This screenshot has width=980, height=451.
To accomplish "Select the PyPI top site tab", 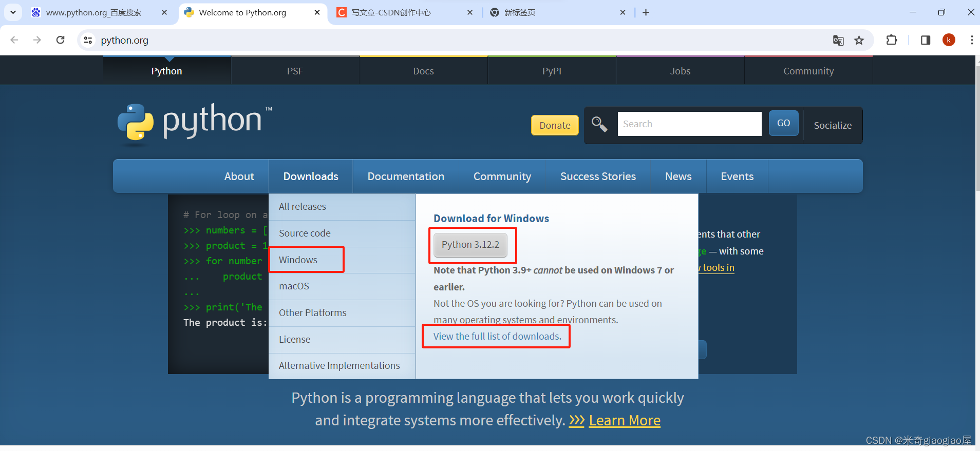I will tap(552, 71).
